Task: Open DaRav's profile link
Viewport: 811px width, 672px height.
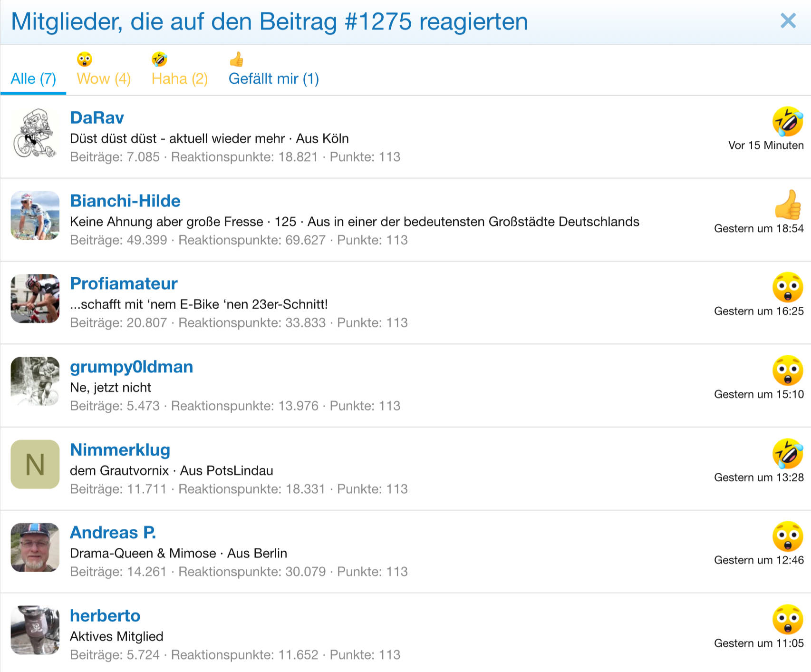Action: click(97, 117)
